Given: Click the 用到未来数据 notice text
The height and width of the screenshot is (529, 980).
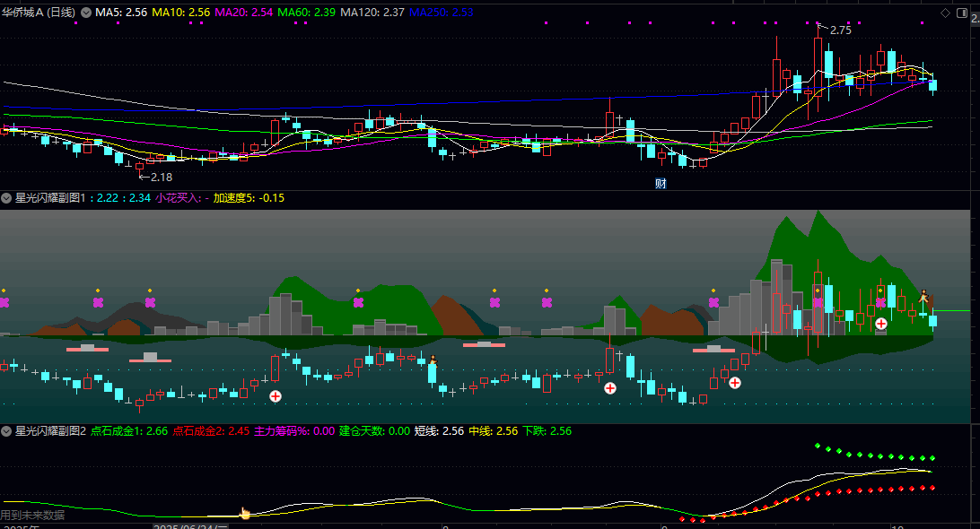Looking at the screenshot, I should 32,515.
